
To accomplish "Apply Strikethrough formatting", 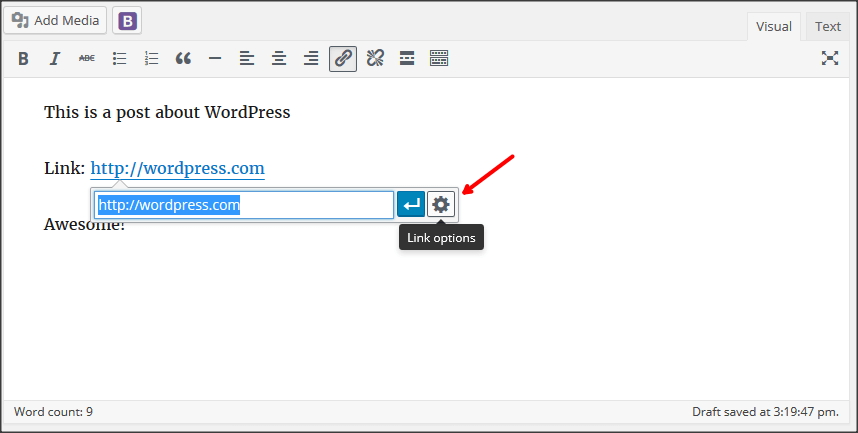I will (86, 59).
